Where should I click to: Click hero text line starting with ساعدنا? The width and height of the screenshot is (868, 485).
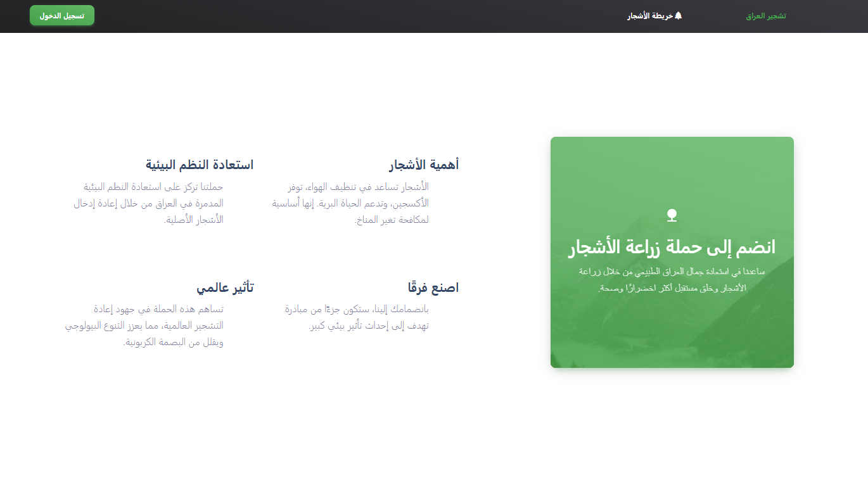(672, 272)
